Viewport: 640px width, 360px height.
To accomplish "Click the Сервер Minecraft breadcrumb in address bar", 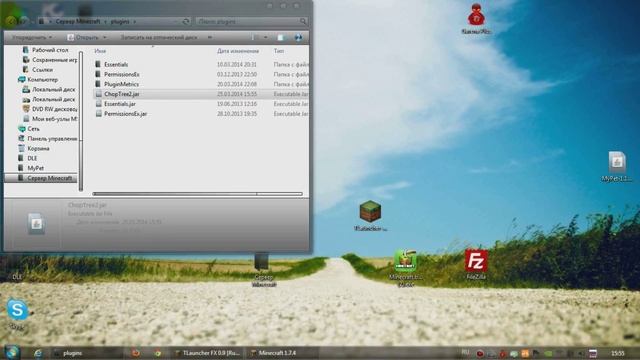I will pos(78,21).
